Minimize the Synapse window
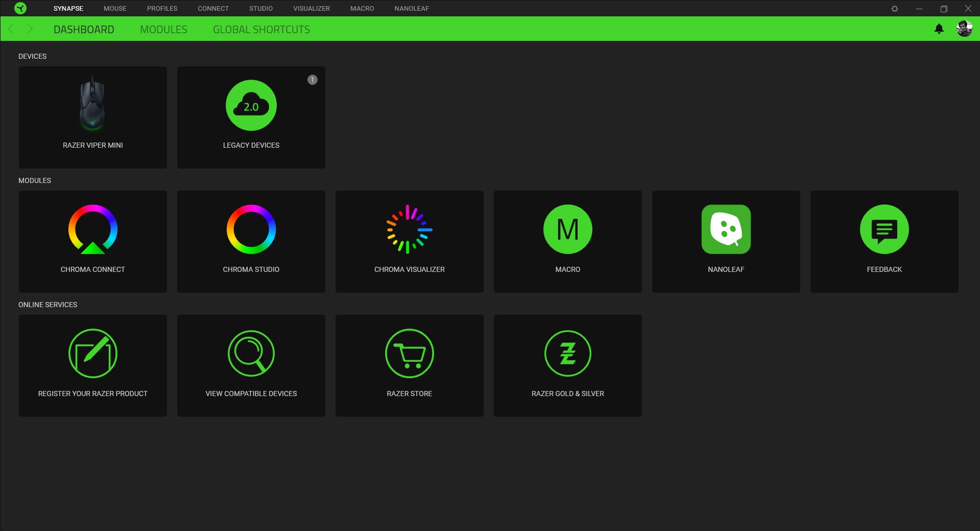The height and width of the screenshot is (531, 980). pyautogui.click(x=919, y=9)
